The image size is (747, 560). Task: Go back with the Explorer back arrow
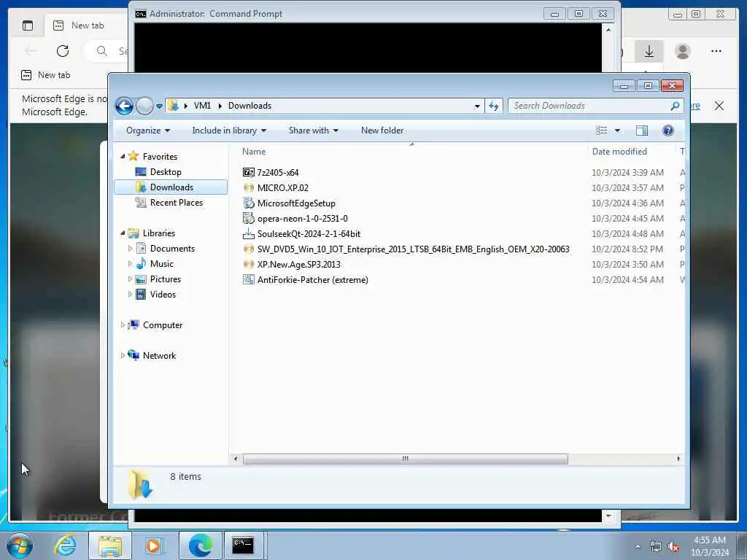click(124, 106)
